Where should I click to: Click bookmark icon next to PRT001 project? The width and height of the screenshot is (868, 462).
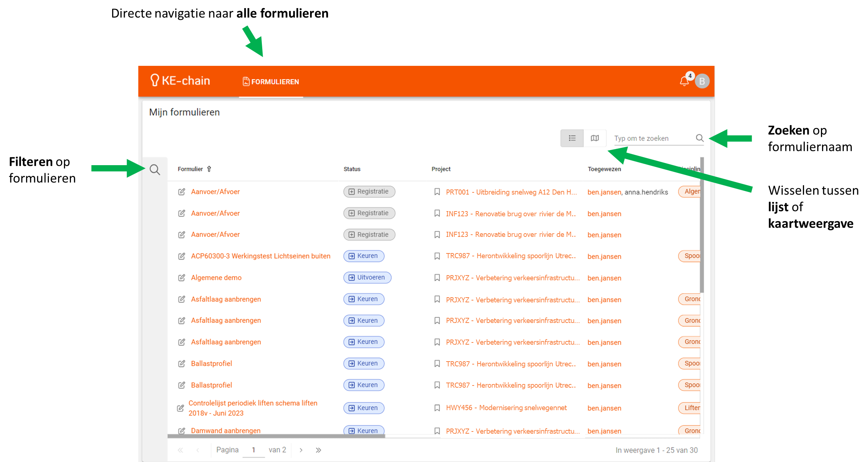(437, 192)
